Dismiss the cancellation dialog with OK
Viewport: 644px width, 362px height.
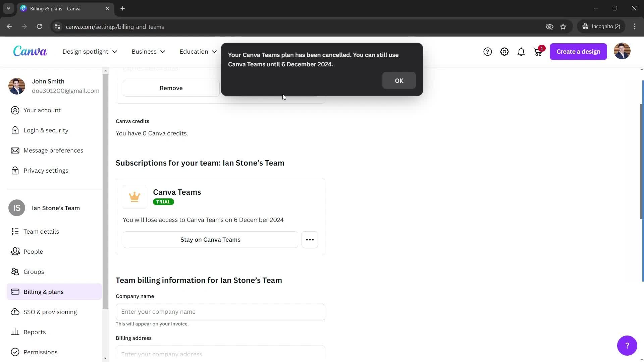(x=399, y=81)
